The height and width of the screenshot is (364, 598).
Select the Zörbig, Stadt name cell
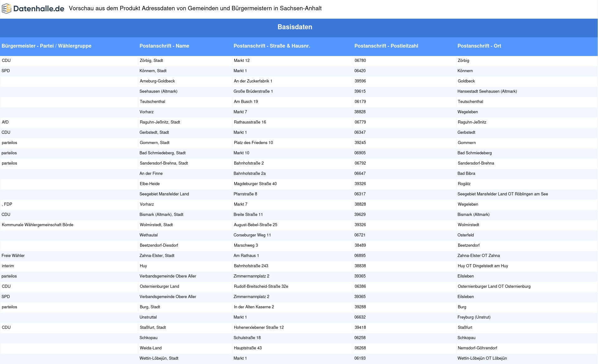tap(151, 61)
